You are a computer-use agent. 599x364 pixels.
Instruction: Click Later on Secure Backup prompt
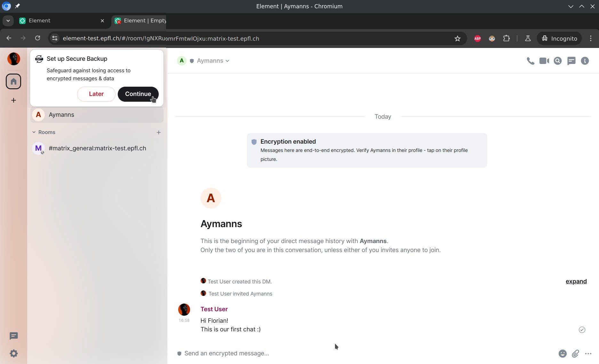coord(96,94)
